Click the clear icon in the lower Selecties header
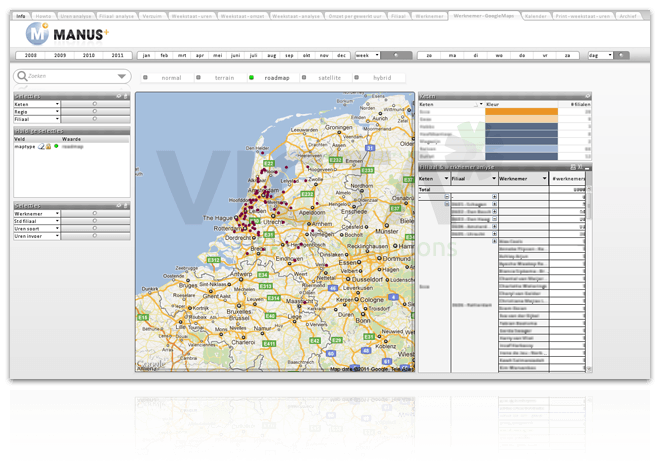The width and height of the screenshot is (662, 474). (x=119, y=206)
